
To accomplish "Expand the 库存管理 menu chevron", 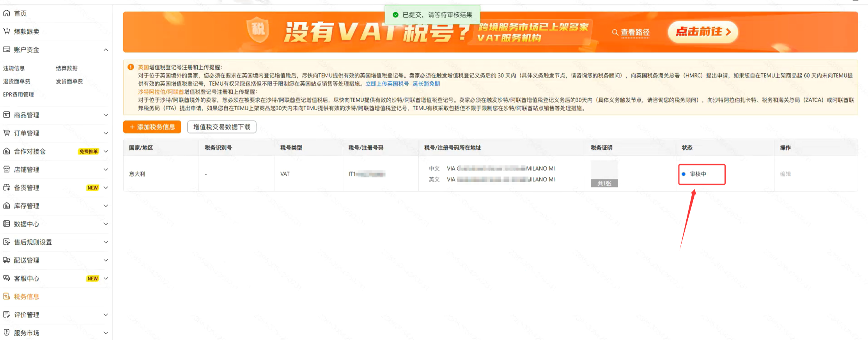I will 106,206.
